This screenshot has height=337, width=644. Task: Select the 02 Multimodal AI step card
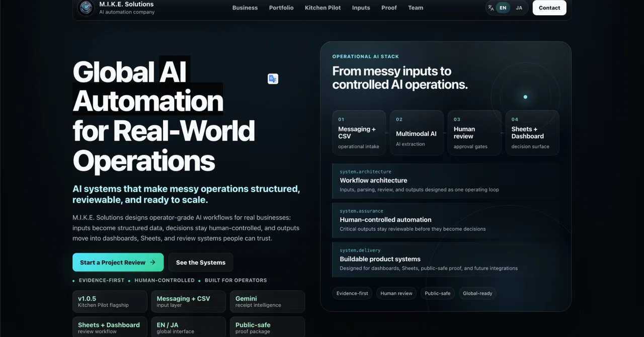(417, 132)
